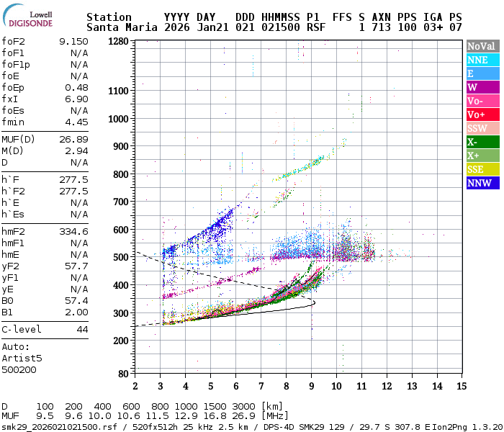Select the SSW salmon legend swatch
This screenshot has width=504, height=432.
[x=483, y=128]
